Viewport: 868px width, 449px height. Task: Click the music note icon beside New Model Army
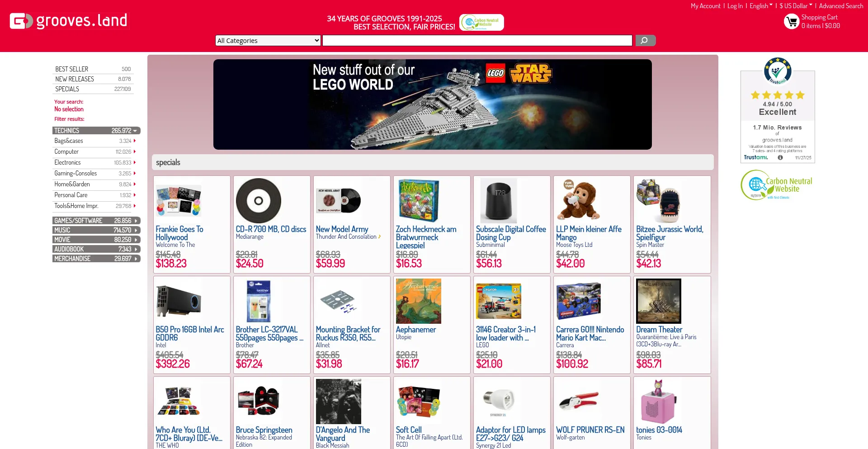tap(380, 236)
